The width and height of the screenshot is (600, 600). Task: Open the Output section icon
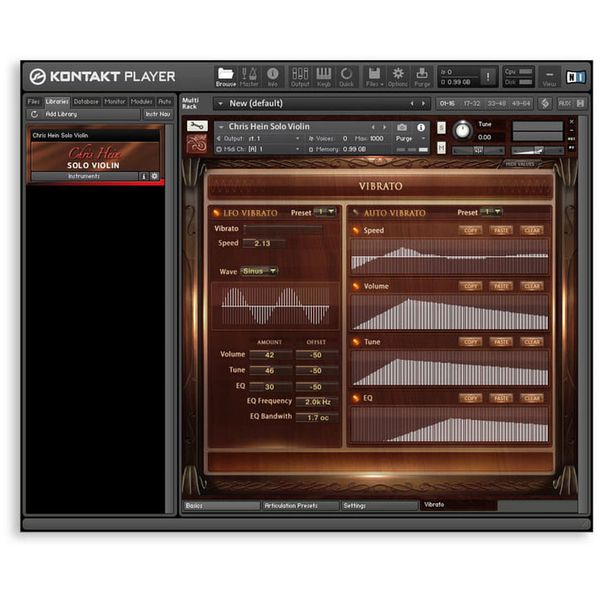(x=300, y=77)
